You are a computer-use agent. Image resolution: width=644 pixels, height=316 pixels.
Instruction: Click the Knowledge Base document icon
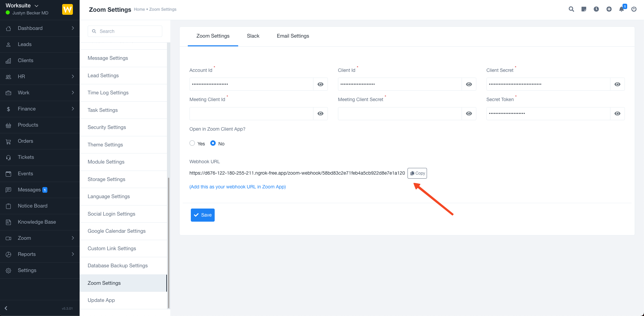pos(8,222)
